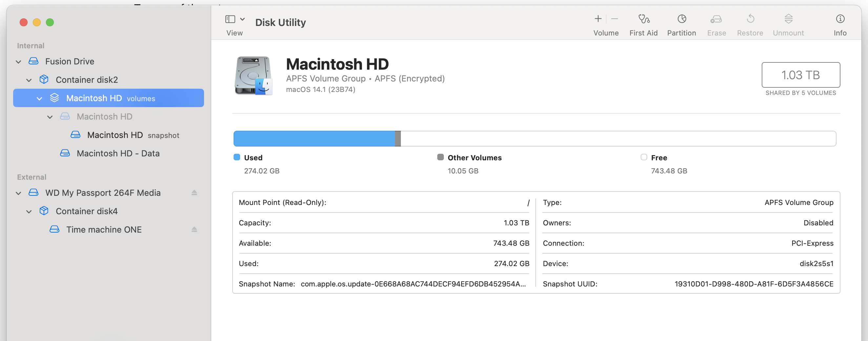
Task: Open the Info circle icon
Action: 840,18
